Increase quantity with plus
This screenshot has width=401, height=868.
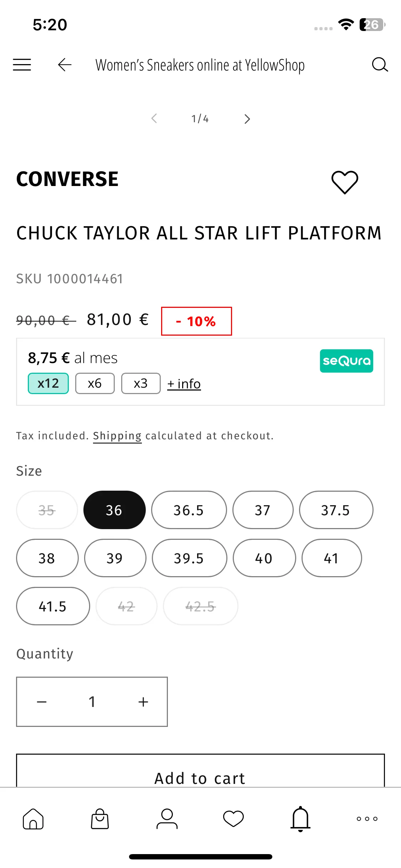coord(143,702)
